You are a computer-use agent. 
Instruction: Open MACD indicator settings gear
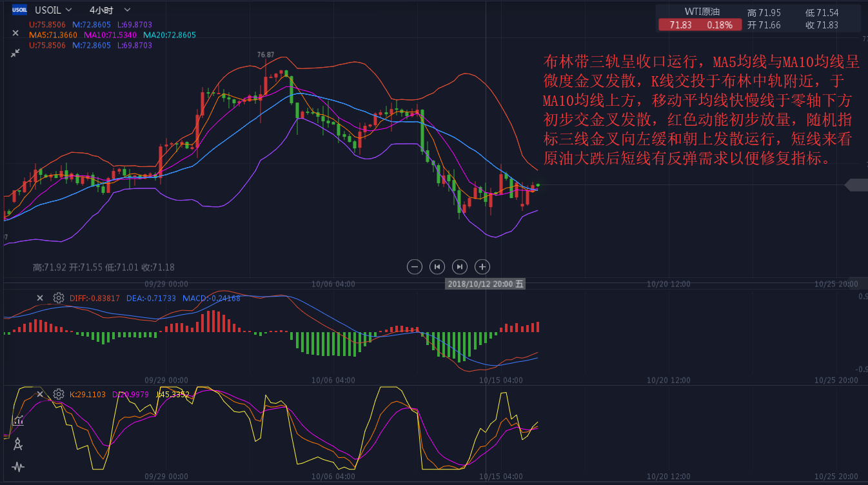(59, 298)
